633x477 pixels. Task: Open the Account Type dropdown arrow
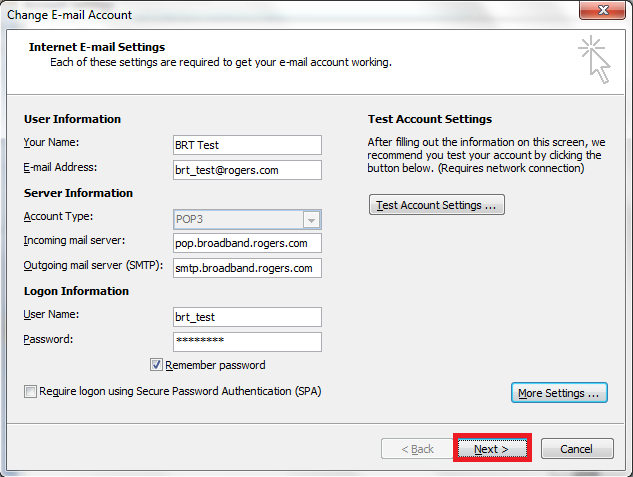click(x=312, y=220)
